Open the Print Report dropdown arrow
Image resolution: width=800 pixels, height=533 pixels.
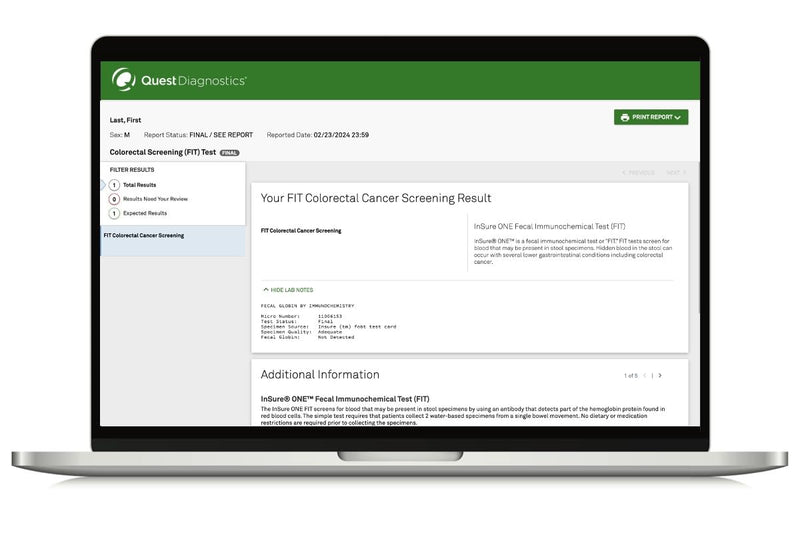point(678,117)
